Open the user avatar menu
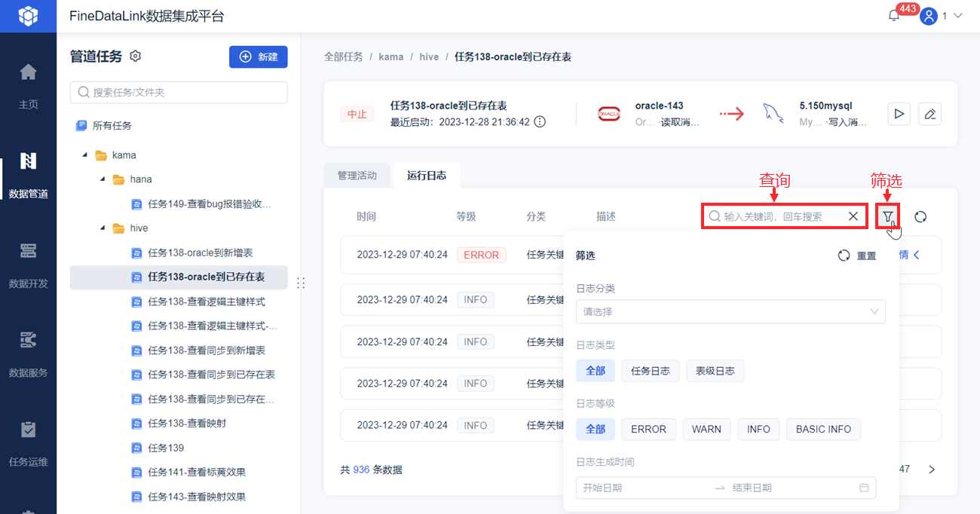This screenshot has width=980, height=514. pyautogui.click(x=929, y=16)
